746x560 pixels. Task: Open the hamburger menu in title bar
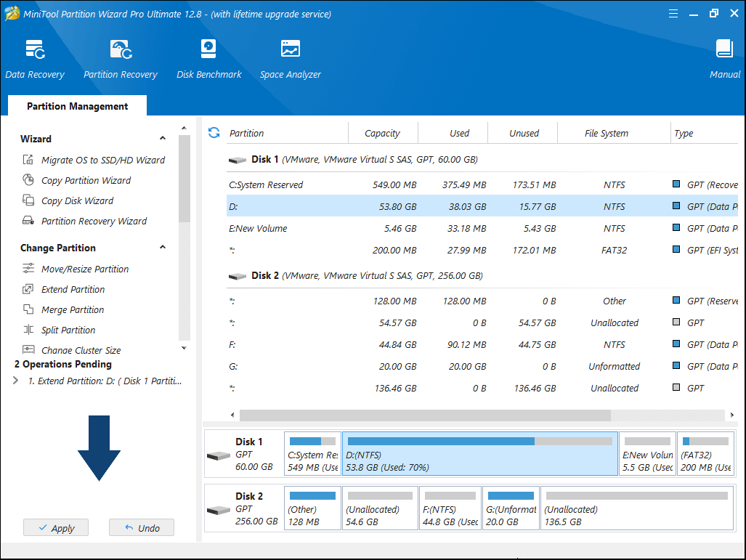pos(673,12)
